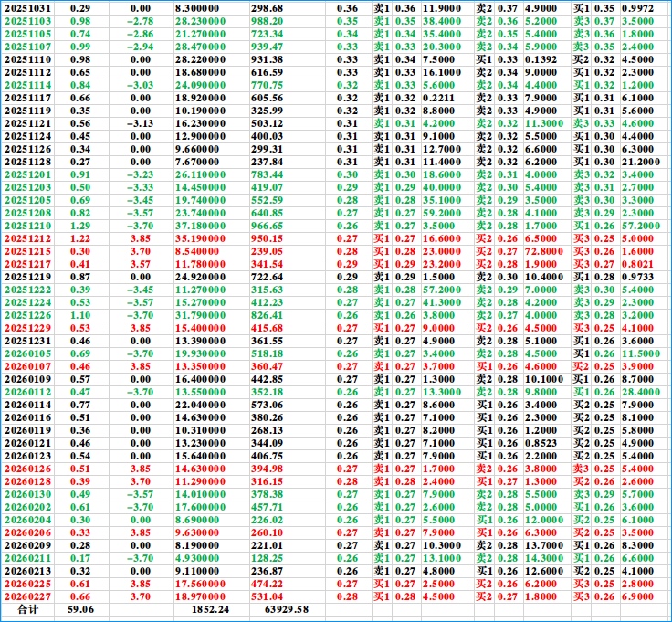
Task: Select the date cell 20251201
Action: pos(27,174)
